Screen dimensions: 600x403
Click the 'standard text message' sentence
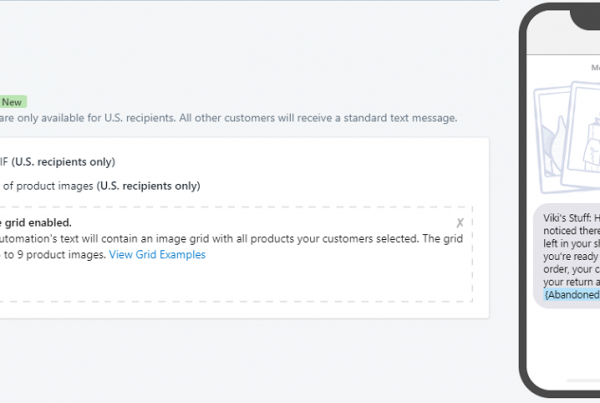pos(380,118)
